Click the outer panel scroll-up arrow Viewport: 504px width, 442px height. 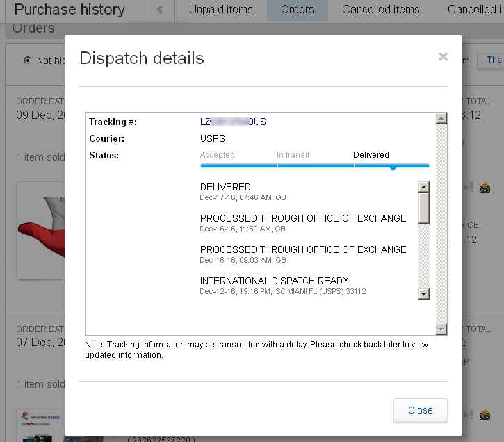click(441, 118)
